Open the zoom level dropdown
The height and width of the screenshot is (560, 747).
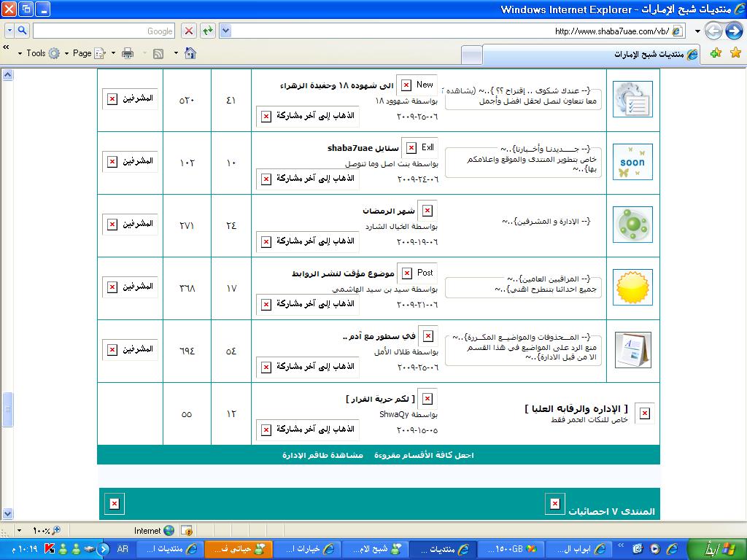pos(19,531)
